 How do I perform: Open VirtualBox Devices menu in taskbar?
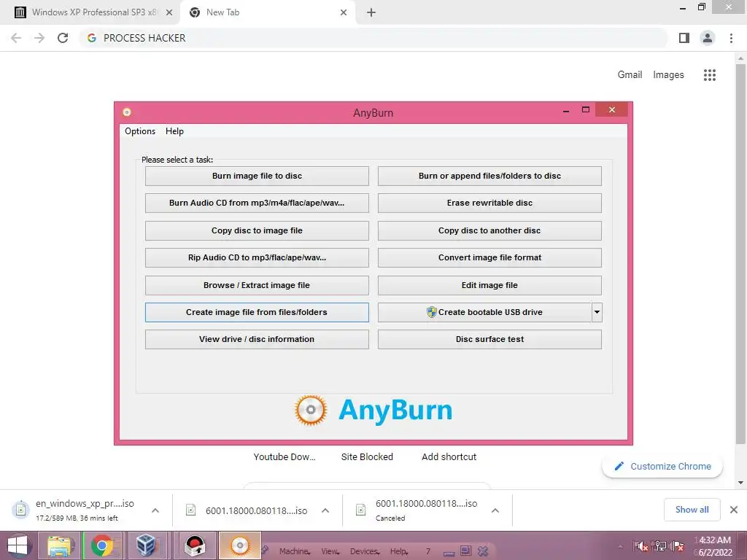[x=365, y=551]
